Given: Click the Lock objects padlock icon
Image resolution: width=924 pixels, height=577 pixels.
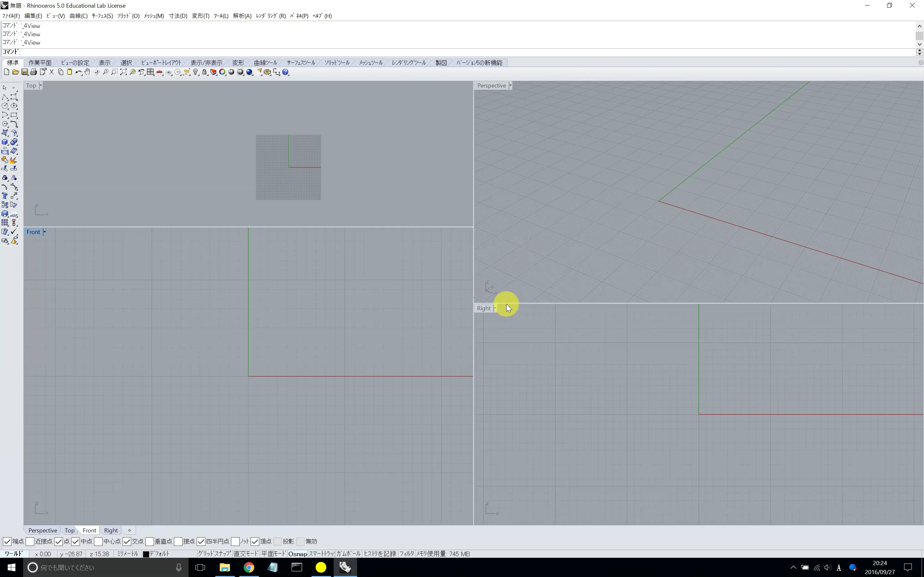Looking at the screenshot, I should coord(204,72).
